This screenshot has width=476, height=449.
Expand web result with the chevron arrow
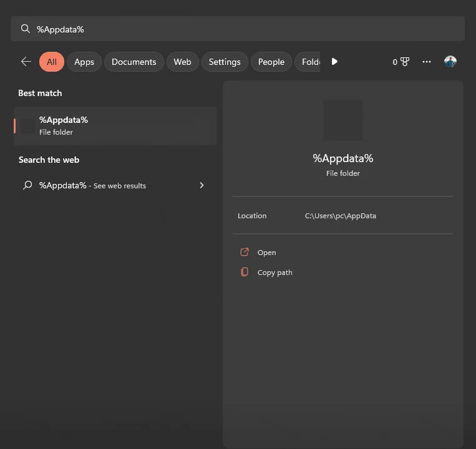202,186
